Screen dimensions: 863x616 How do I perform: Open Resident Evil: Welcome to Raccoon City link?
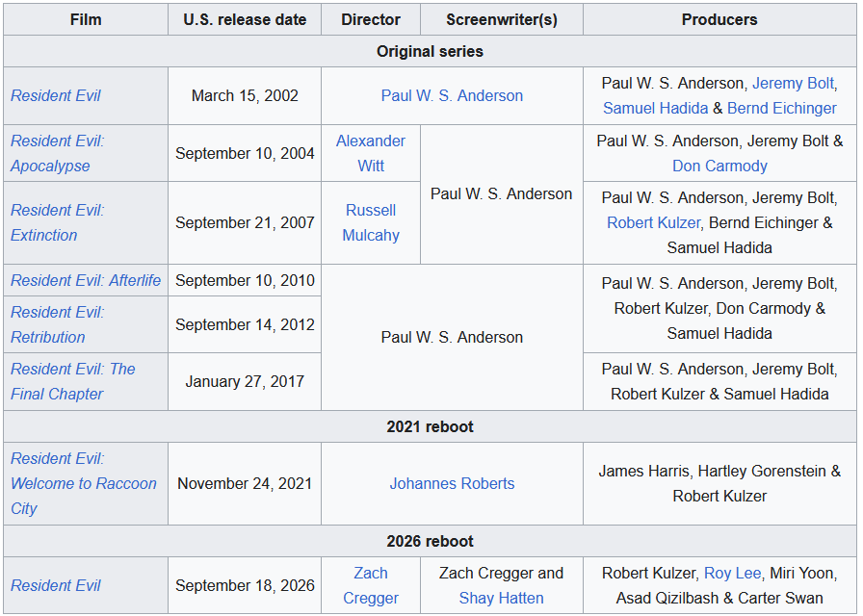(84, 483)
